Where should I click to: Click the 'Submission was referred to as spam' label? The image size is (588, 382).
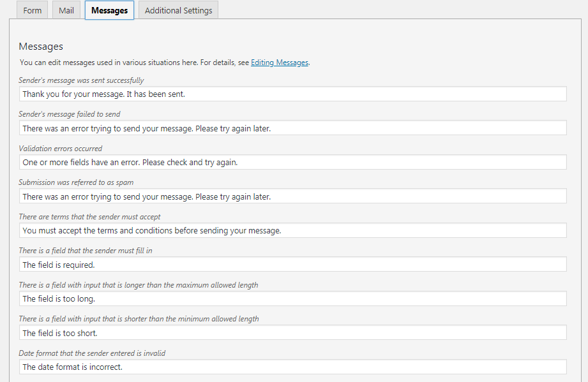click(x=76, y=182)
